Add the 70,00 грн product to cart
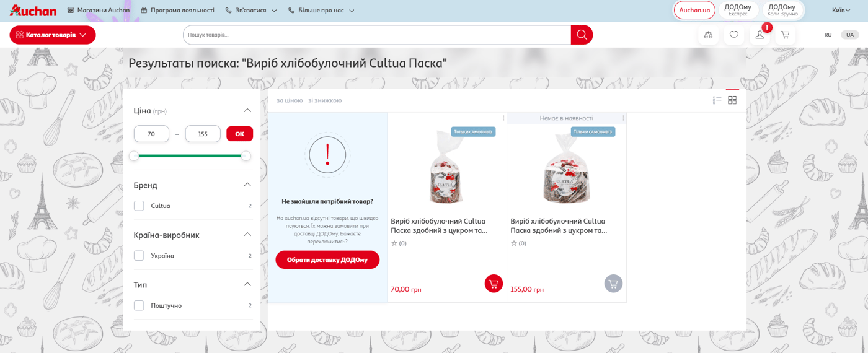Screen dimensions: 868x353 [x=494, y=284]
